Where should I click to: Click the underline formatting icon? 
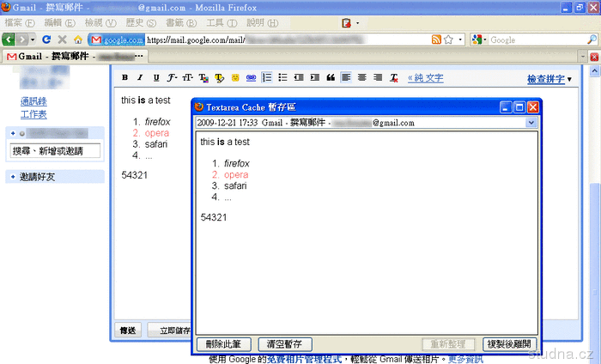(157, 78)
